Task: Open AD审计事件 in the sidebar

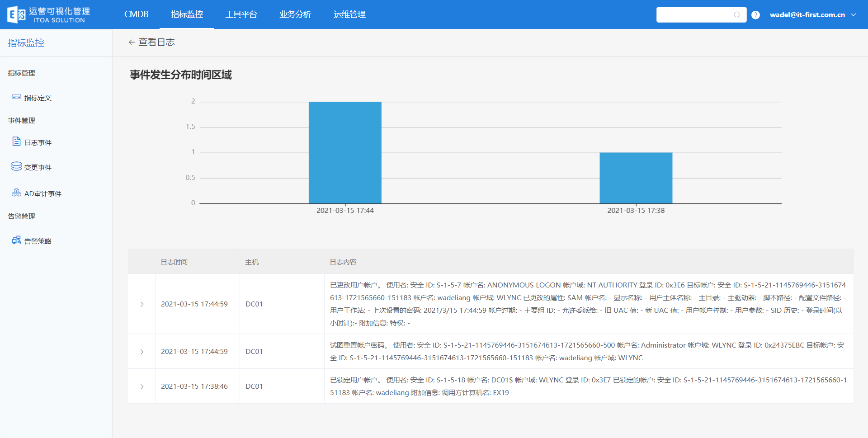Action: (x=43, y=193)
